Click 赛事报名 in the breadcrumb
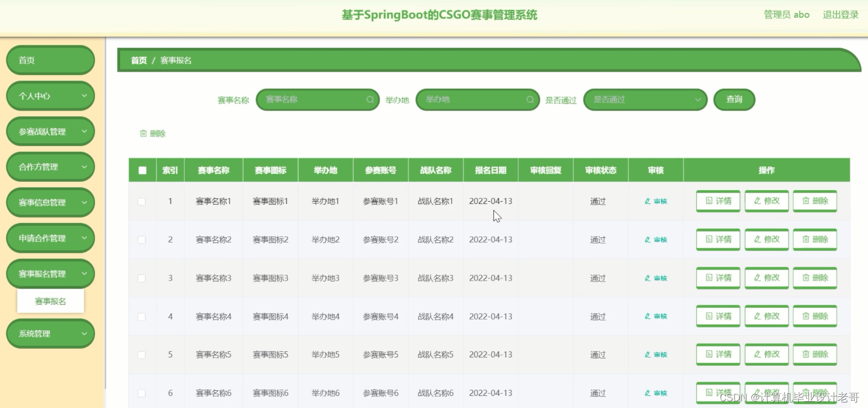 176,60
